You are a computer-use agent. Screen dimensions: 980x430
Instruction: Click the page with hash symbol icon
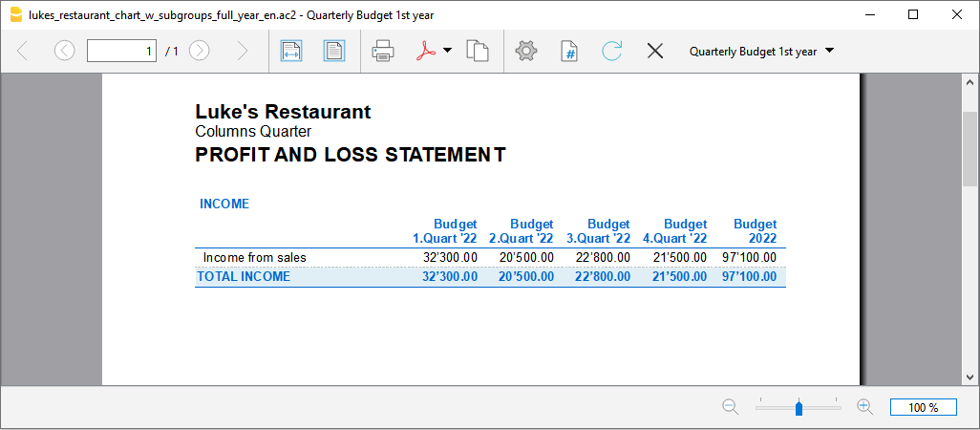(568, 52)
